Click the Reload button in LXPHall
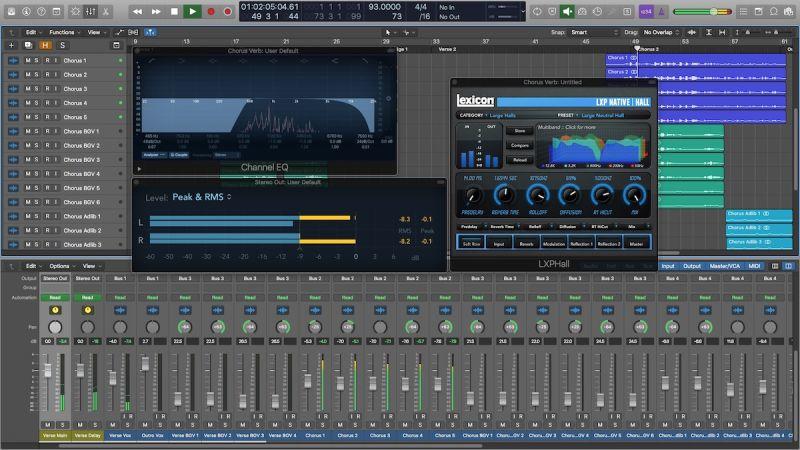The height and width of the screenshot is (450, 800). 519,160
